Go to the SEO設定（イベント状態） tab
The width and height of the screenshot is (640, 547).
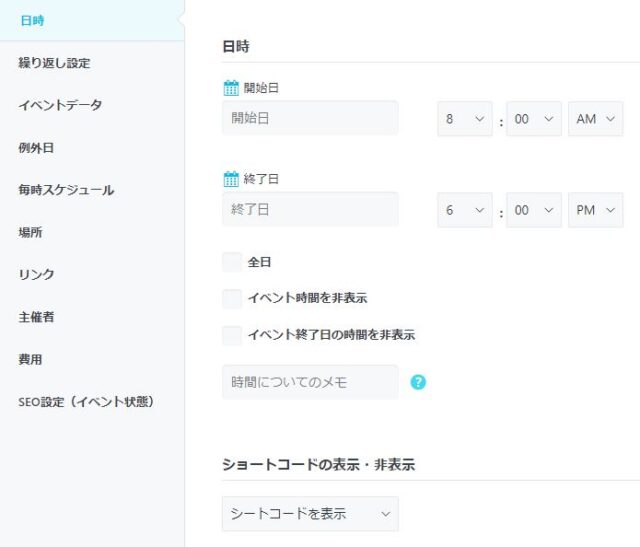[86, 402]
